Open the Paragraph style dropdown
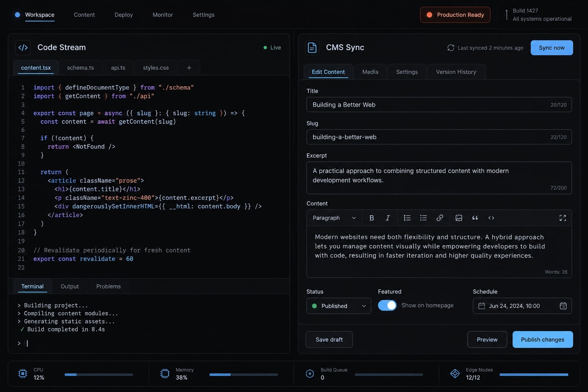This screenshot has width=588, height=392. point(334,218)
